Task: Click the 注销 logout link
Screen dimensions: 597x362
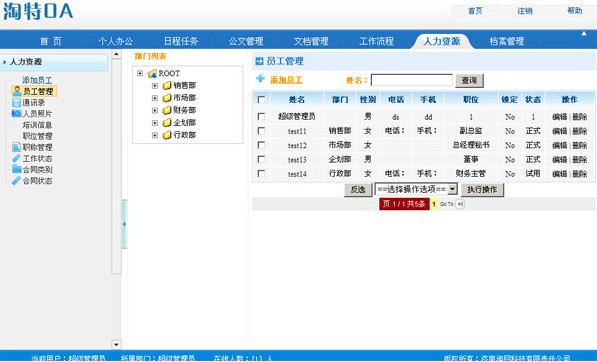Action: (x=525, y=11)
